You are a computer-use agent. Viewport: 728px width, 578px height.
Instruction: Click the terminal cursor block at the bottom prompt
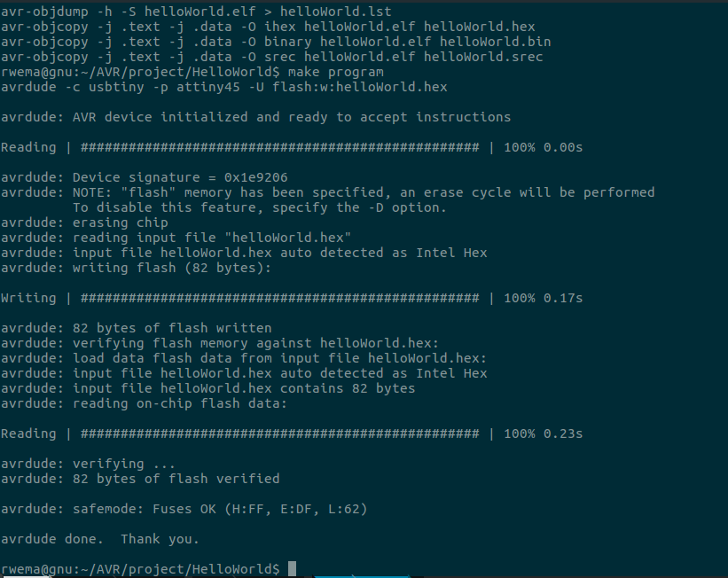click(293, 568)
